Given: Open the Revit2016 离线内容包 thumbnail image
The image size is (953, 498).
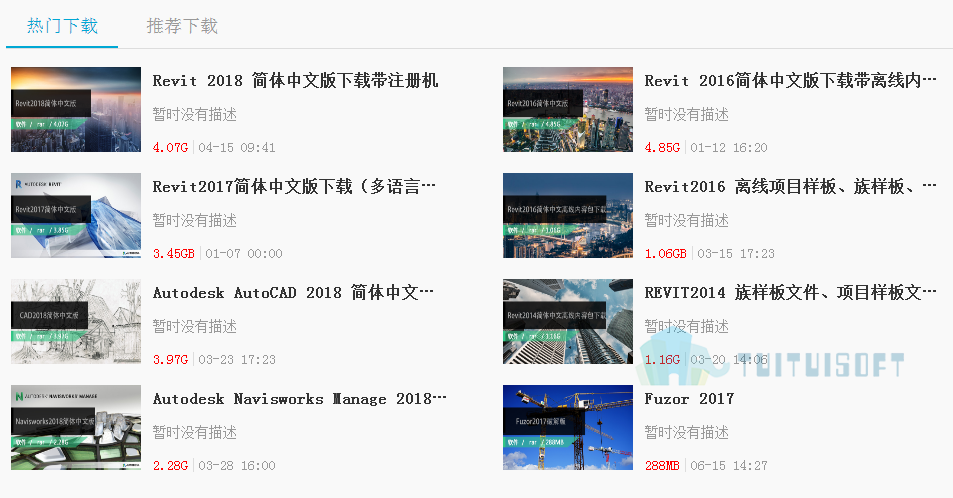Looking at the screenshot, I should coord(568,215).
